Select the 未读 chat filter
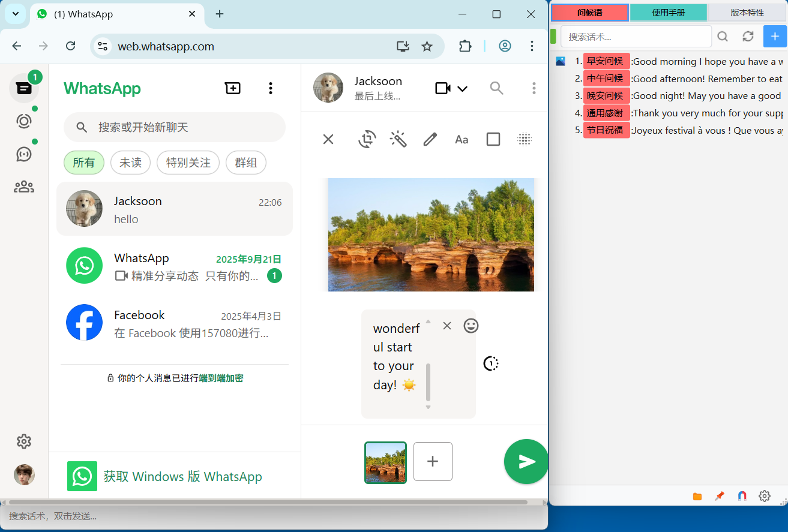 130,163
